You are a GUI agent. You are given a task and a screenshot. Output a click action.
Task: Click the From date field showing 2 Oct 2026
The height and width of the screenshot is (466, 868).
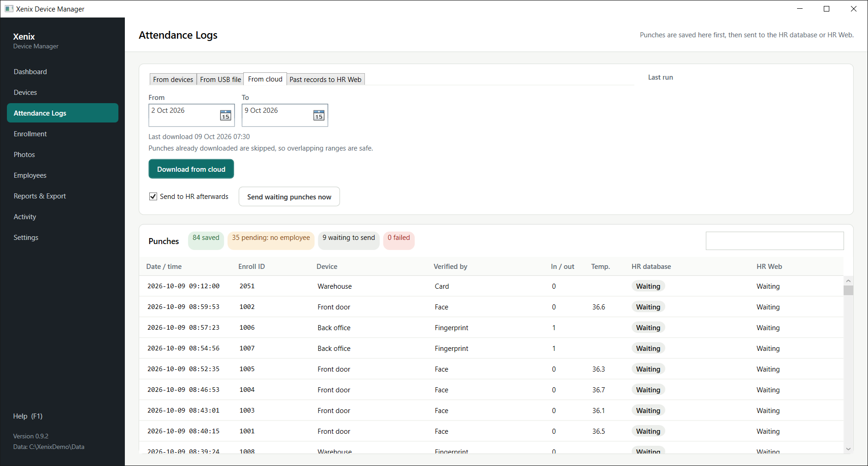192,115
